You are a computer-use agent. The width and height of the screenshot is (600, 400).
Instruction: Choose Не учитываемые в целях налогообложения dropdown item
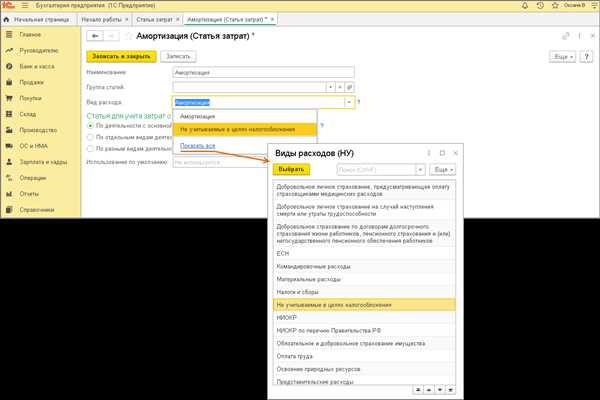coord(245,129)
